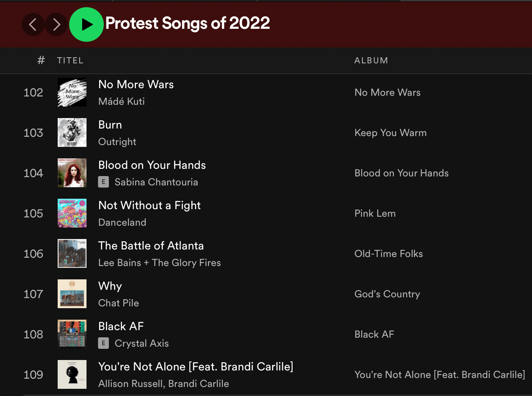Click the forward navigation arrow
This screenshot has height=396, width=532.
coord(56,24)
